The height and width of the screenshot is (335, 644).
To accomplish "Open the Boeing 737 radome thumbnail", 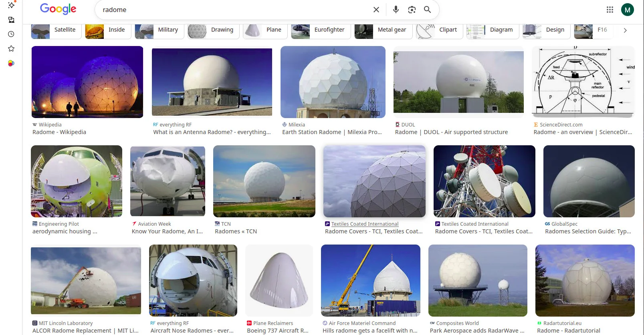I will click(x=279, y=280).
